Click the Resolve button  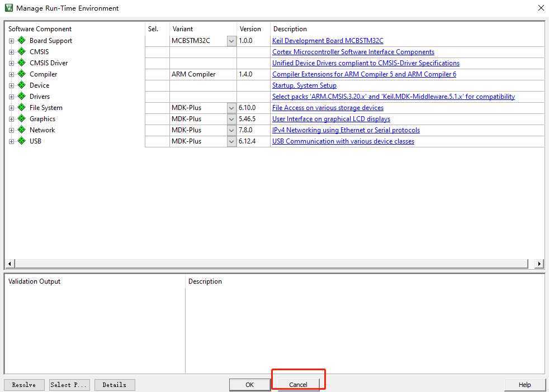(x=24, y=385)
